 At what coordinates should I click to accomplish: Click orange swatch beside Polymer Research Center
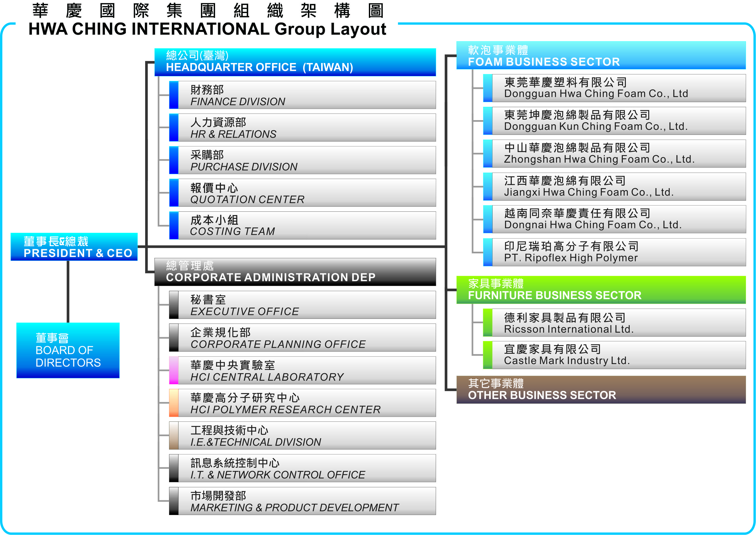(x=174, y=403)
